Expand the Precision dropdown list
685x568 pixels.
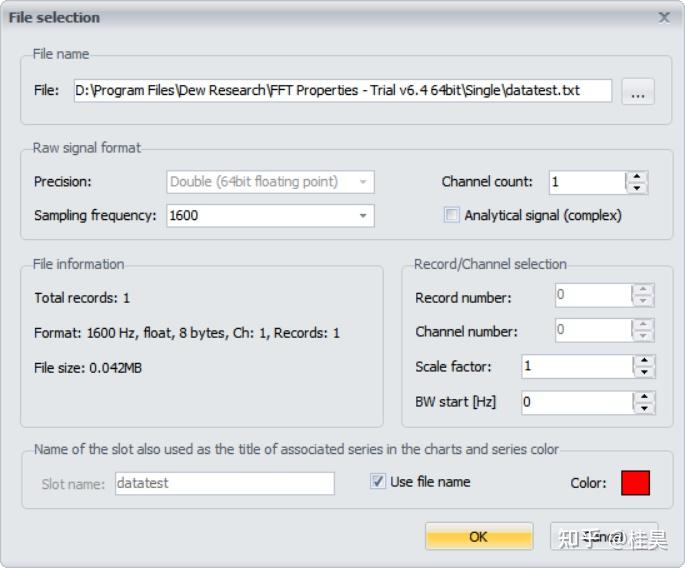(x=363, y=182)
